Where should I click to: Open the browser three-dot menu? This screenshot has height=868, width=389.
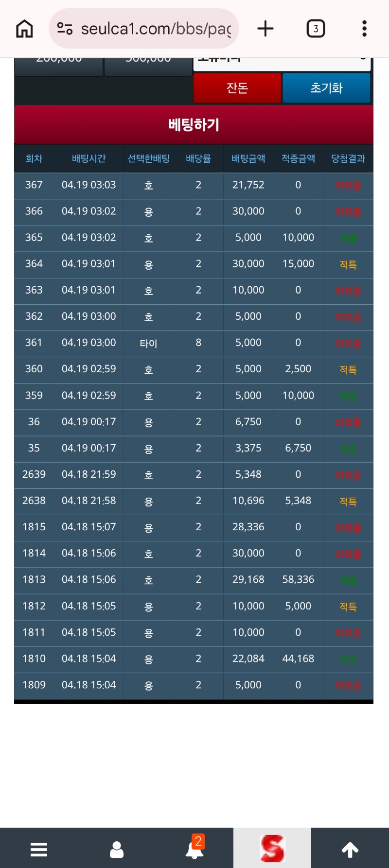pos(364,29)
